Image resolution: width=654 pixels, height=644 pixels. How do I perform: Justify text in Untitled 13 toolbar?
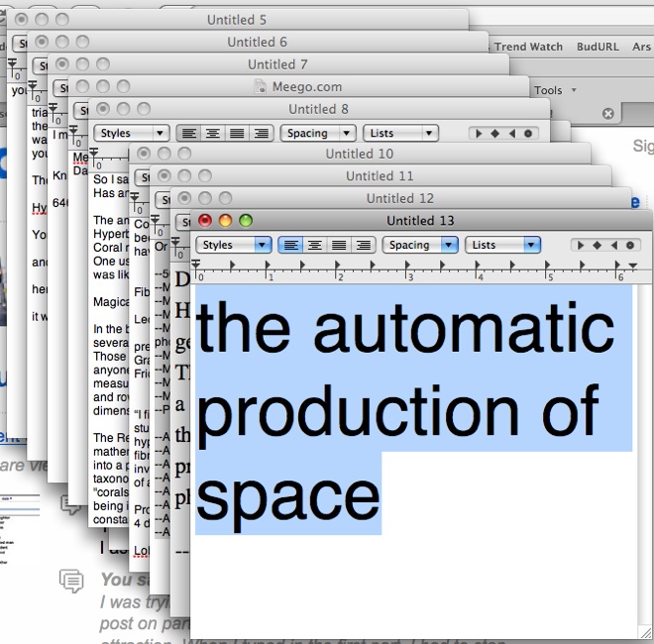pyautogui.click(x=338, y=245)
